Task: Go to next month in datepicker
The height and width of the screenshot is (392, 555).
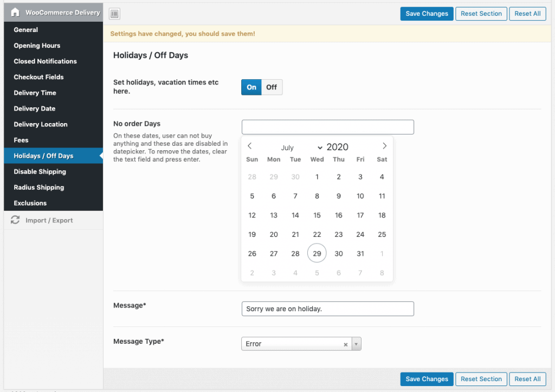Action: 384,146
